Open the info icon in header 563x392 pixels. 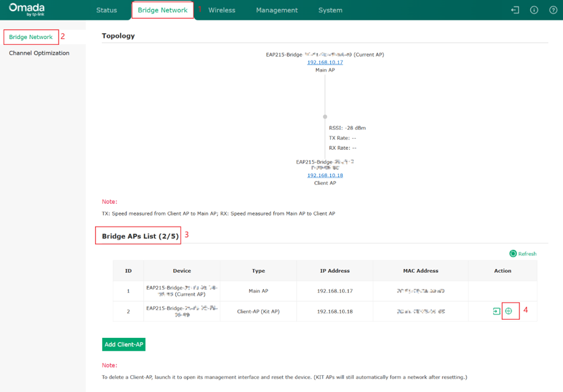(534, 10)
